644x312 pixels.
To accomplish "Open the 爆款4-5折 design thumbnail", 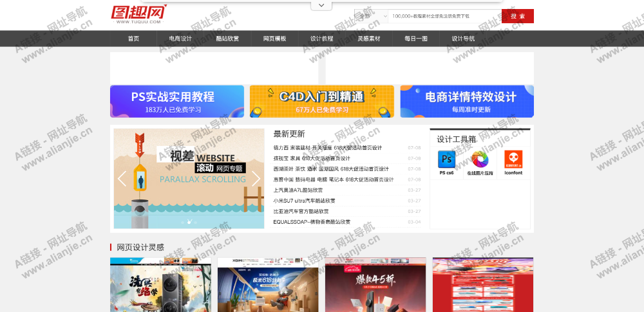I will (375, 285).
